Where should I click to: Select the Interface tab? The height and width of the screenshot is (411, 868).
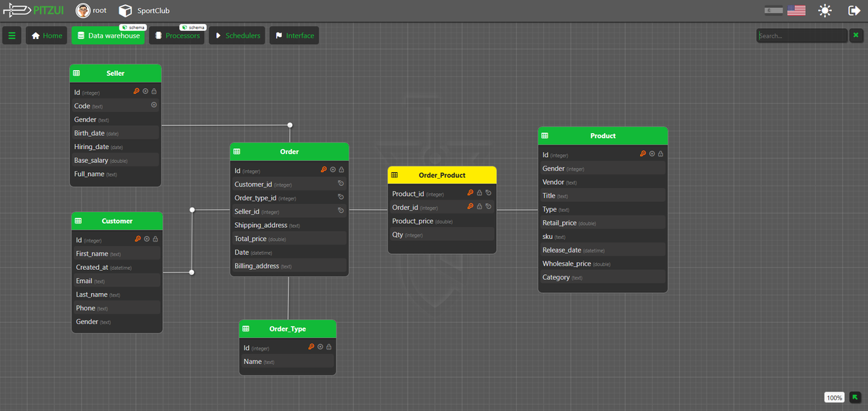click(294, 35)
